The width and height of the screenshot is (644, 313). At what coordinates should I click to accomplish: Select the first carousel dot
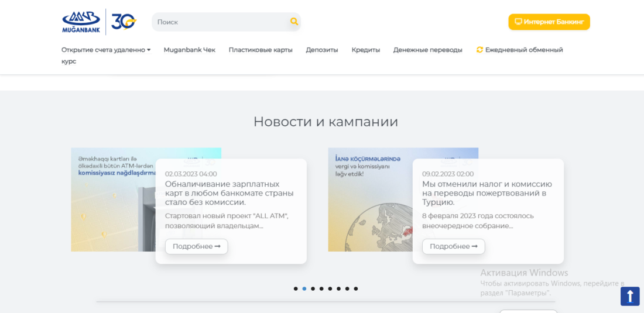click(x=296, y=288)
